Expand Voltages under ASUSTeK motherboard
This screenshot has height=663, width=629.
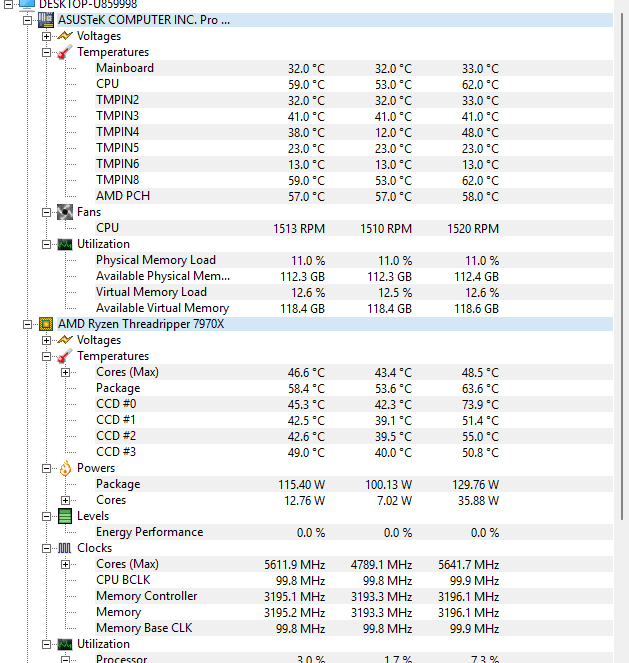coord(47,36)
